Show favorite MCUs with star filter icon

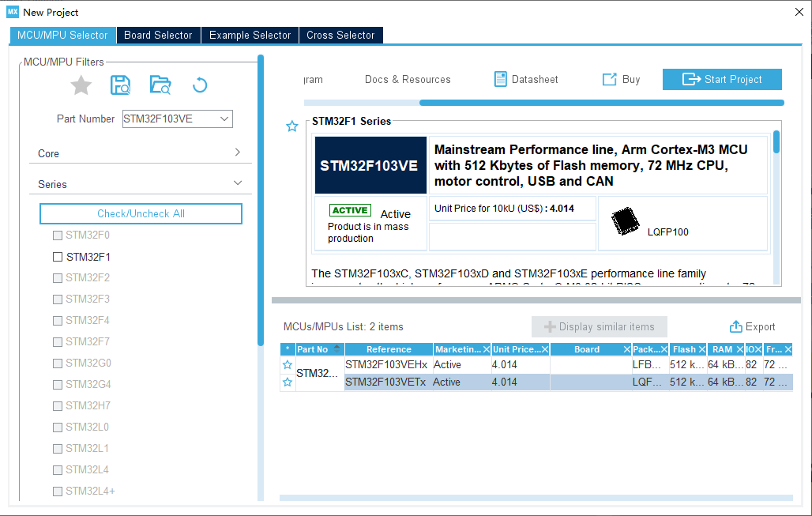point(81,85)
